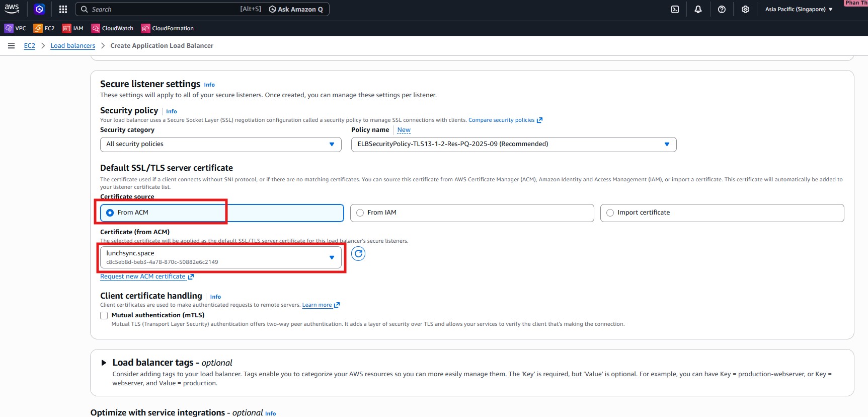
Task: Choose the Import certificate option
Action: [x=610, y=213]
